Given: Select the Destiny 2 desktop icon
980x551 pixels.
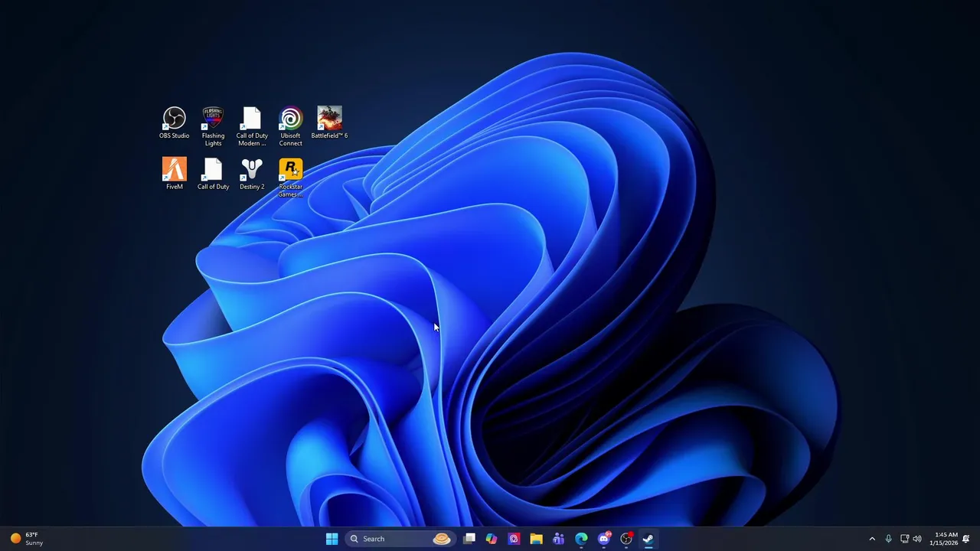Looking at the screenshot, I should point(252,174).
